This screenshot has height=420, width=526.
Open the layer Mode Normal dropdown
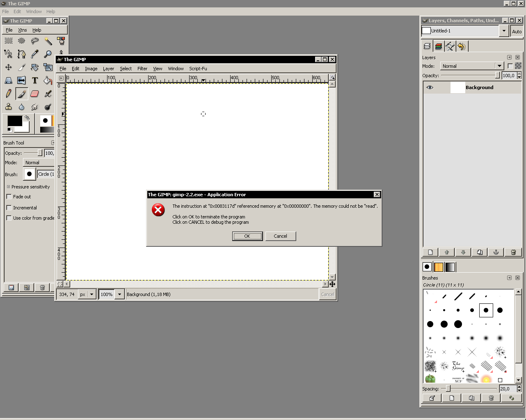click(472, 66)
